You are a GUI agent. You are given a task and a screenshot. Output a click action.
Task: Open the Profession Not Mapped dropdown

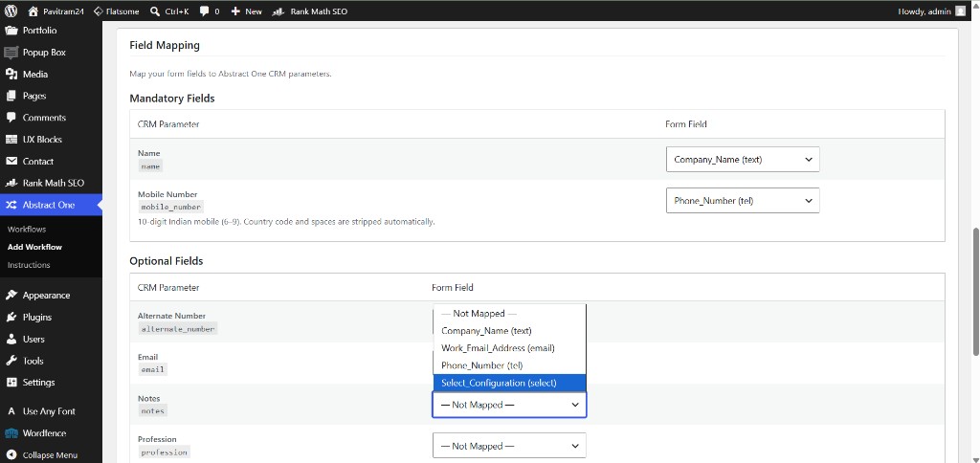(509, 446)
